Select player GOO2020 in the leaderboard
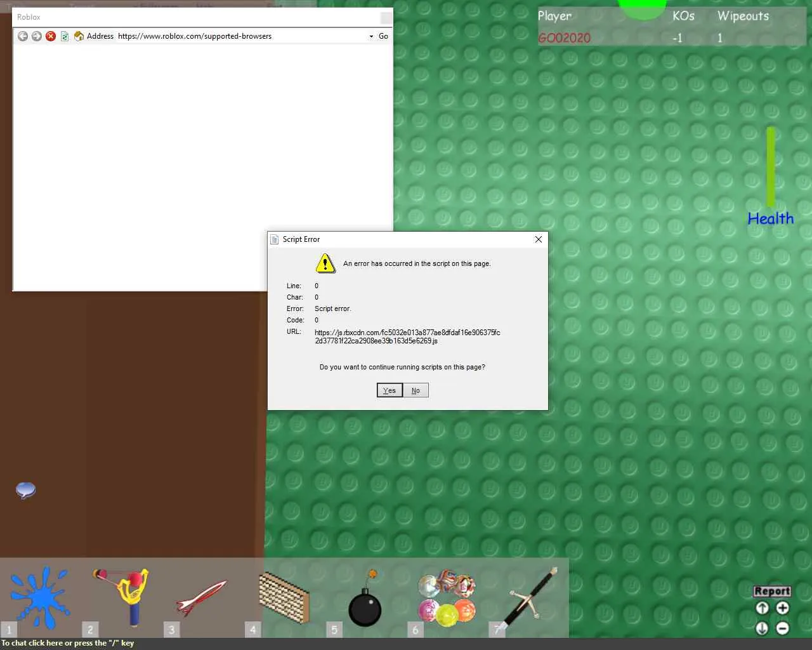 (x=564, y=38)
